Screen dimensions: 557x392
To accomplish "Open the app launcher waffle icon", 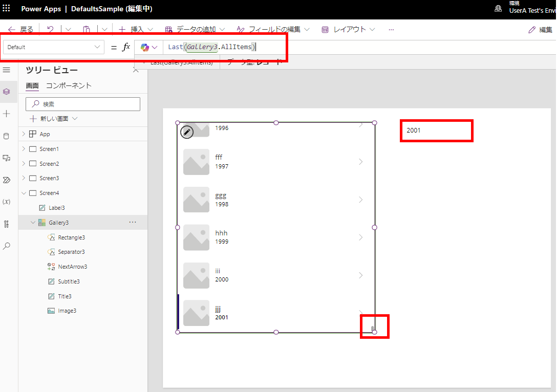I will point(7,9).
